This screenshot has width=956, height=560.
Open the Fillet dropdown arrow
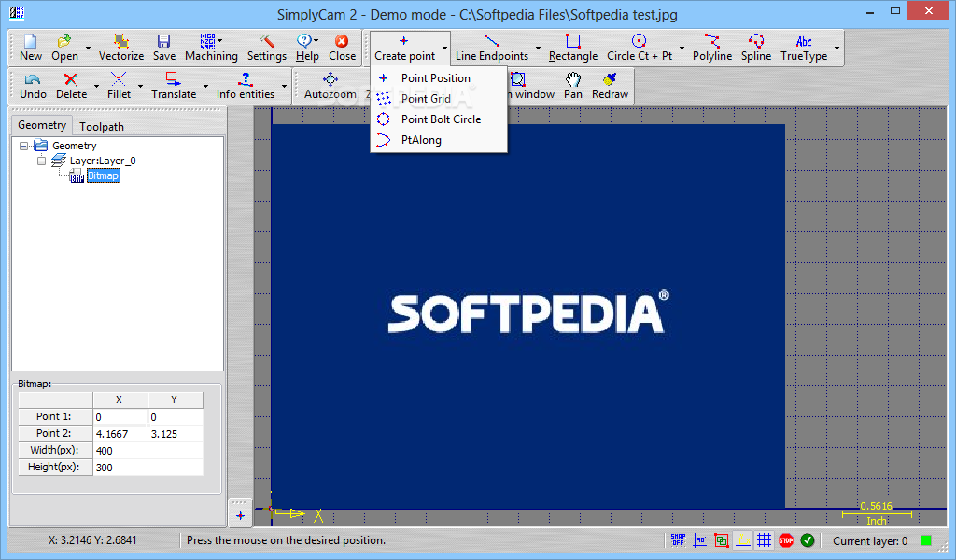point(140,86)
